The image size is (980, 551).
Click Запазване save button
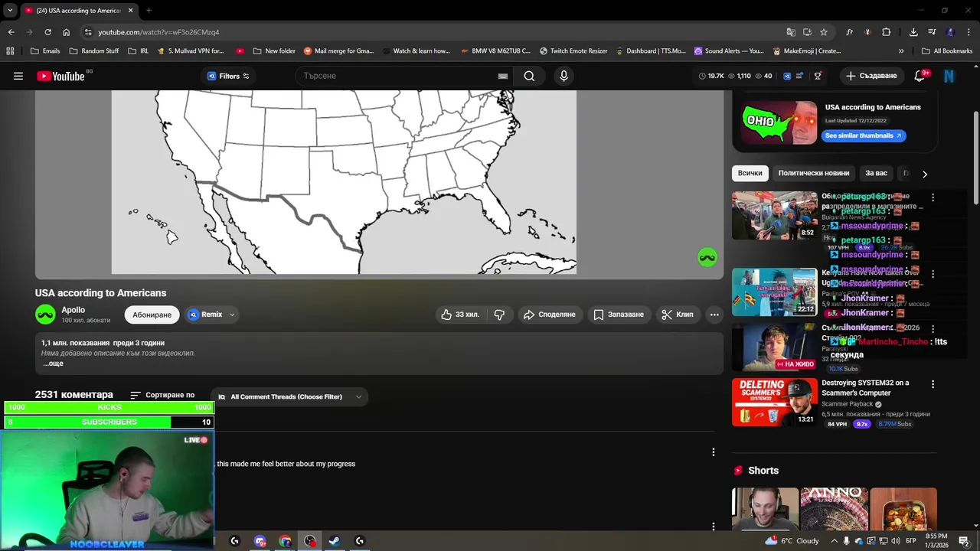point(619,315)
